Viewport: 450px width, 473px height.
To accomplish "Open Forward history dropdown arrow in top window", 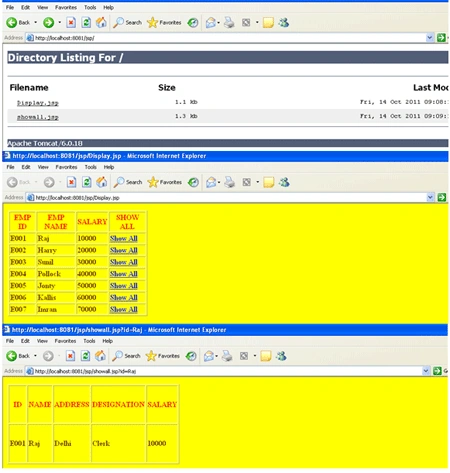I will pos(60,23).
